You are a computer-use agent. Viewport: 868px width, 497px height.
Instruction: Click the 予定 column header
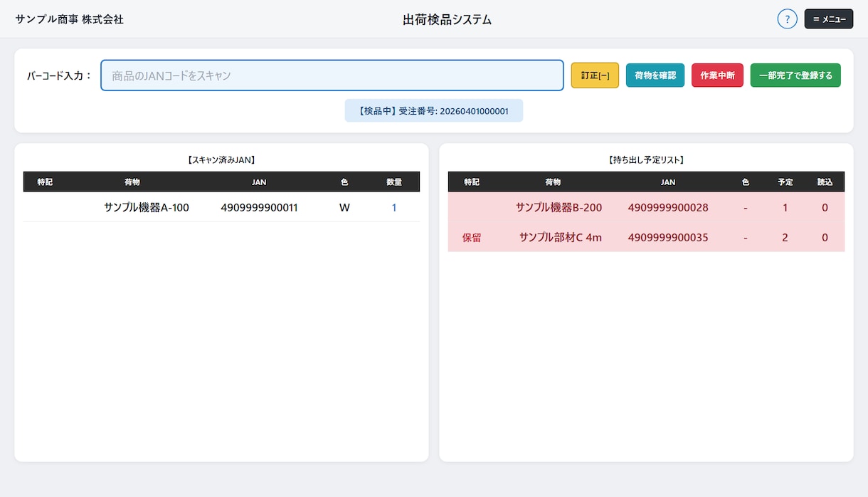click(x=785, y=182)
